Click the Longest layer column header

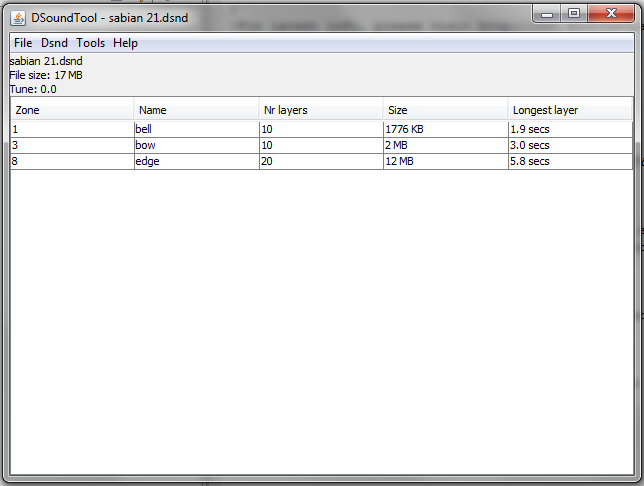coord(570,110)
